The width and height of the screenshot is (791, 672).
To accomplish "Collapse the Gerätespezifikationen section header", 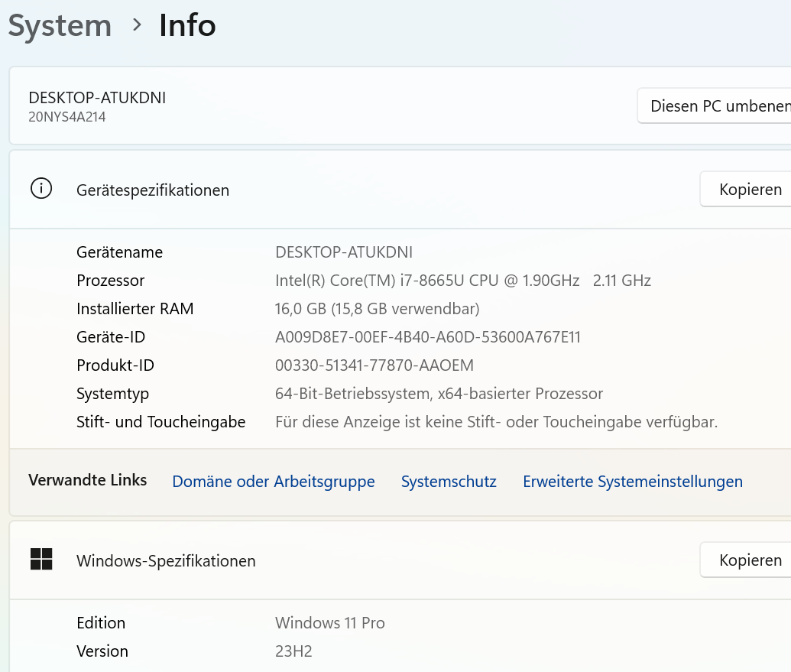I will [400, 189].
